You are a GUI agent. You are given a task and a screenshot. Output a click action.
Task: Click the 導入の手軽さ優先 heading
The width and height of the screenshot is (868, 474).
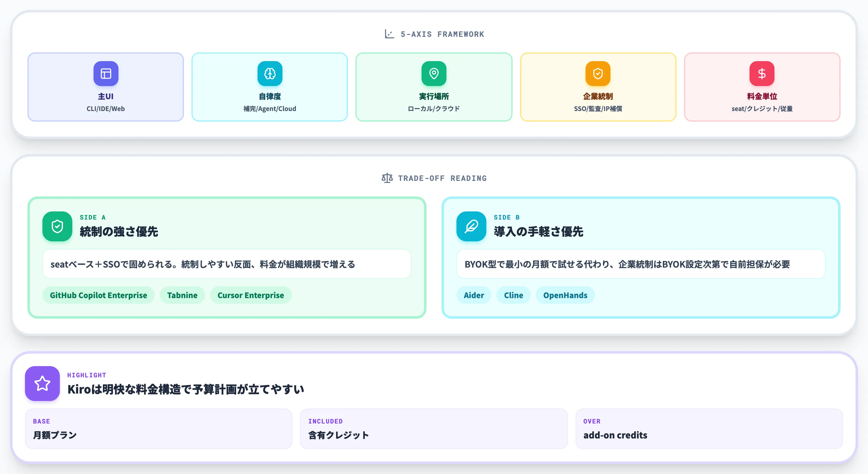[x=538, y=232]
